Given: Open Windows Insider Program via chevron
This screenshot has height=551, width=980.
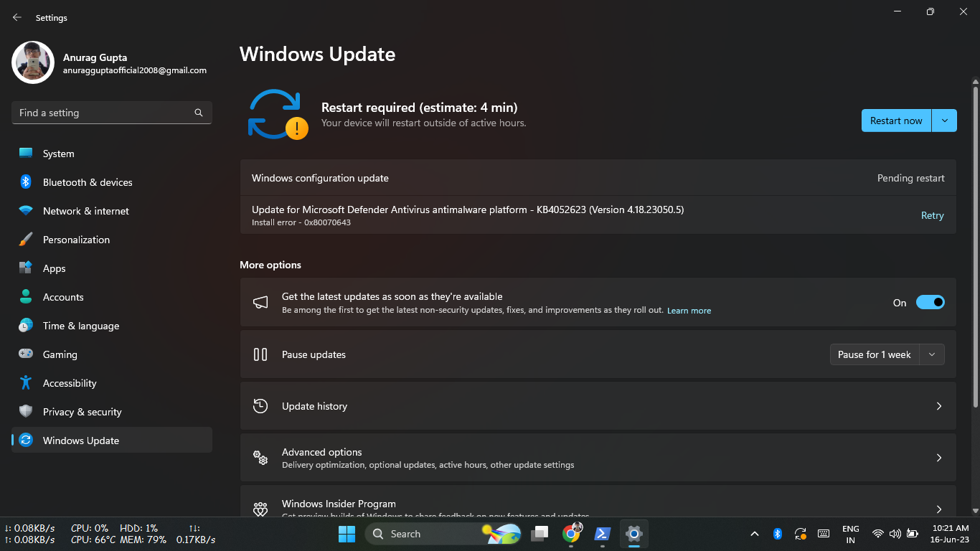Looking at the screenshot, I should point(939,509).
